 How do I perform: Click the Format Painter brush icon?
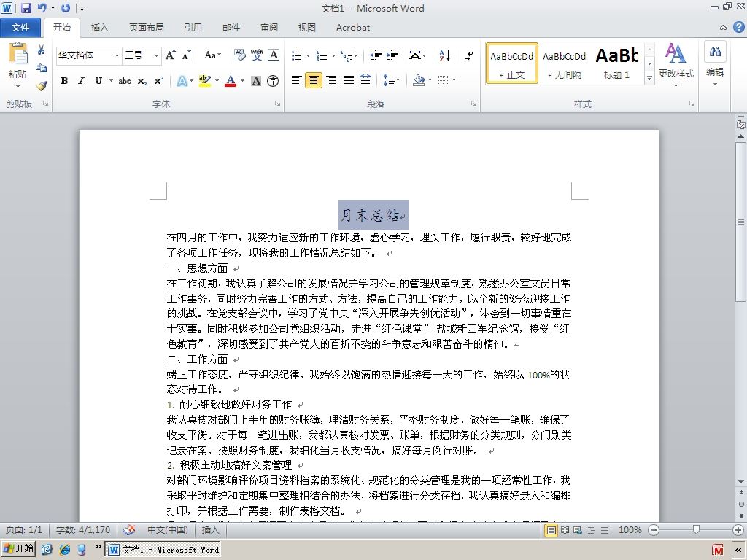(42, 86)
